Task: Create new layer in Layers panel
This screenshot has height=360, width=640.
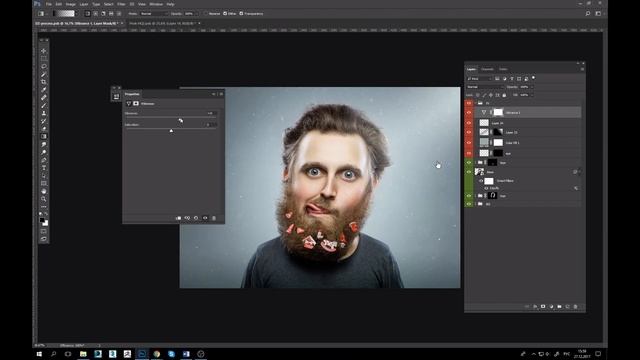Action: click(x=567, y=307)
